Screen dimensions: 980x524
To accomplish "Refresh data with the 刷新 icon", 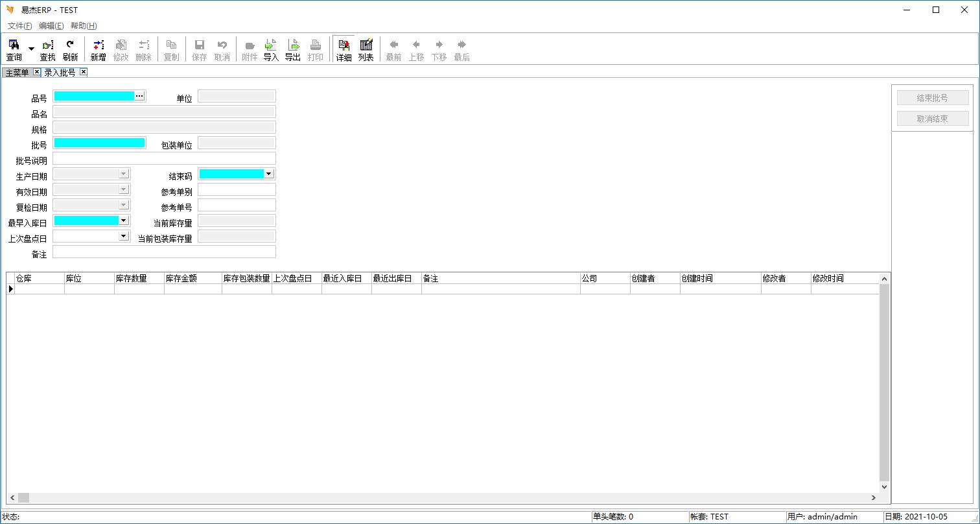I will [70, 50].
